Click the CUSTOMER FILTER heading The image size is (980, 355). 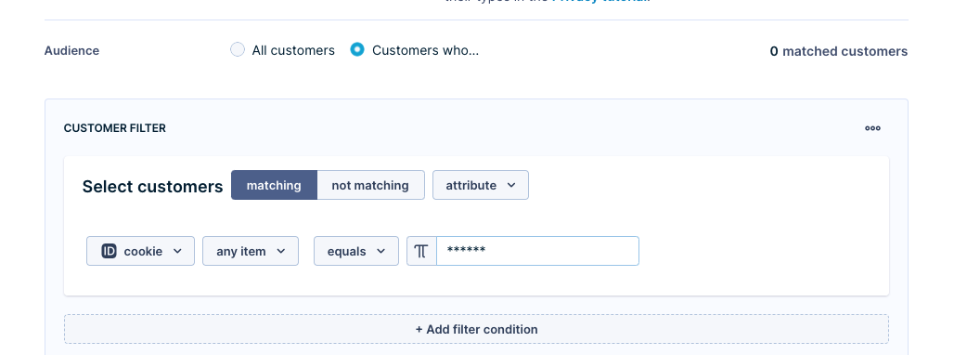(115, 128)
